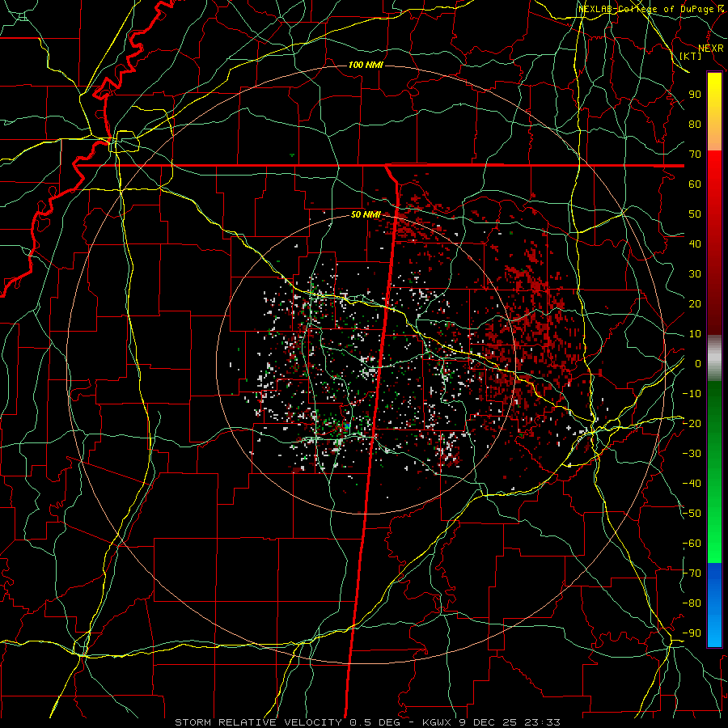The width and height of the screenshot is (728, 728).
Task: Click the NEXR label at top right
Action: (711, 49)
